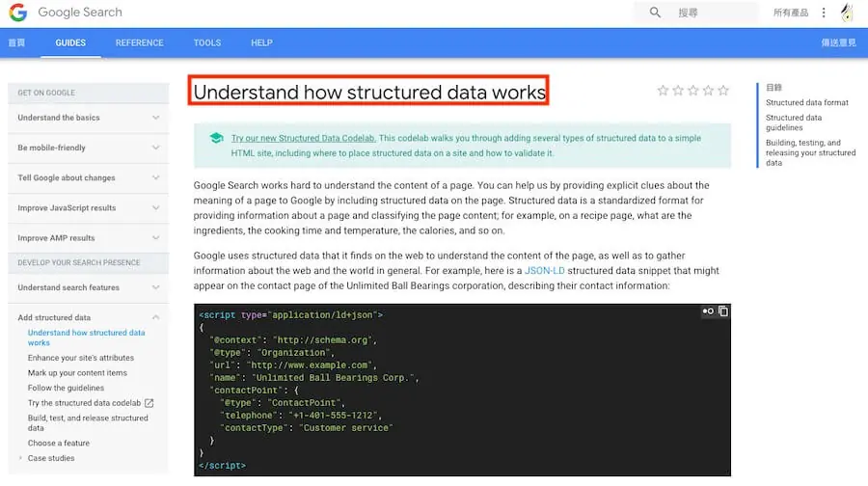Open Mark up your content items page

tap(77, 373)
